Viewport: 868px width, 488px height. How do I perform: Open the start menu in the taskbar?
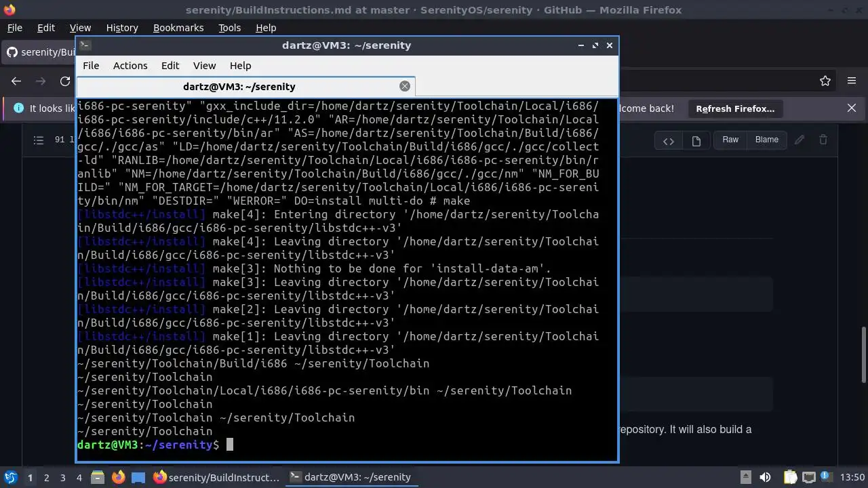(x=10, y=477)
